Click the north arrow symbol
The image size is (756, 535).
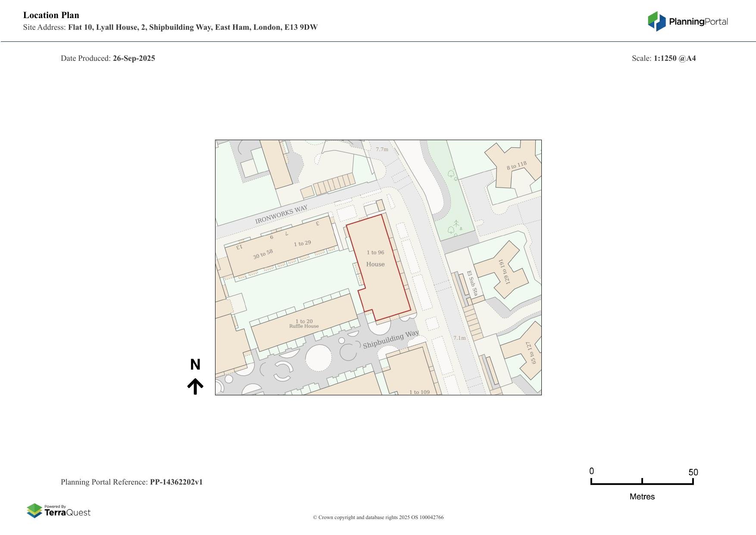pos(195,386)
